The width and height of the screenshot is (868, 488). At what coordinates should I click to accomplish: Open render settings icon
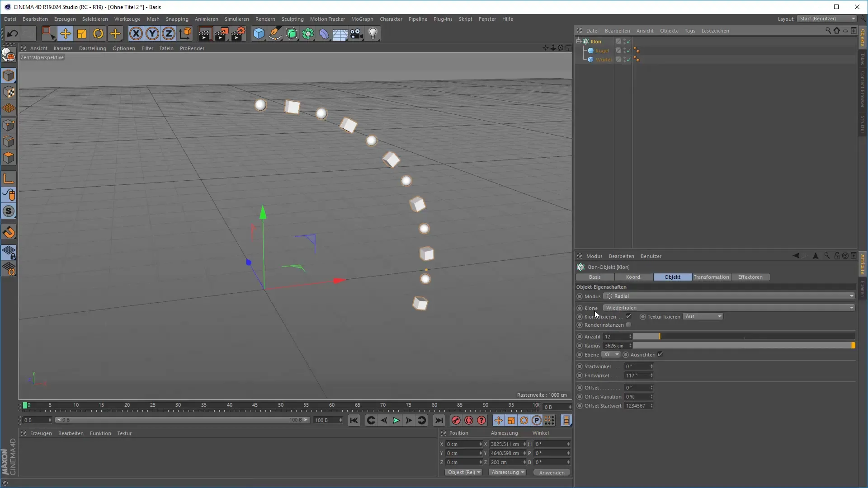click(x=238, y=33)
